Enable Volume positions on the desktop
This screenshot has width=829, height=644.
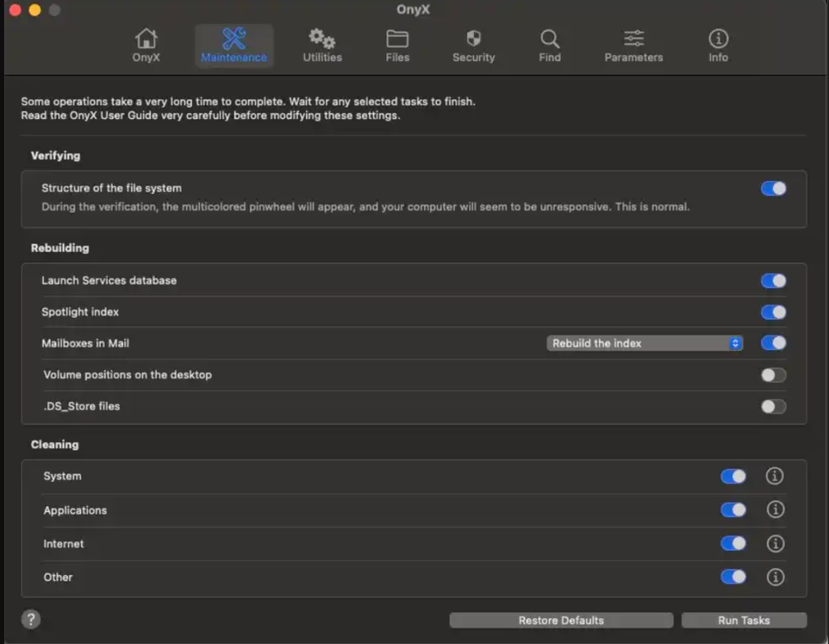tap(773, 375)
